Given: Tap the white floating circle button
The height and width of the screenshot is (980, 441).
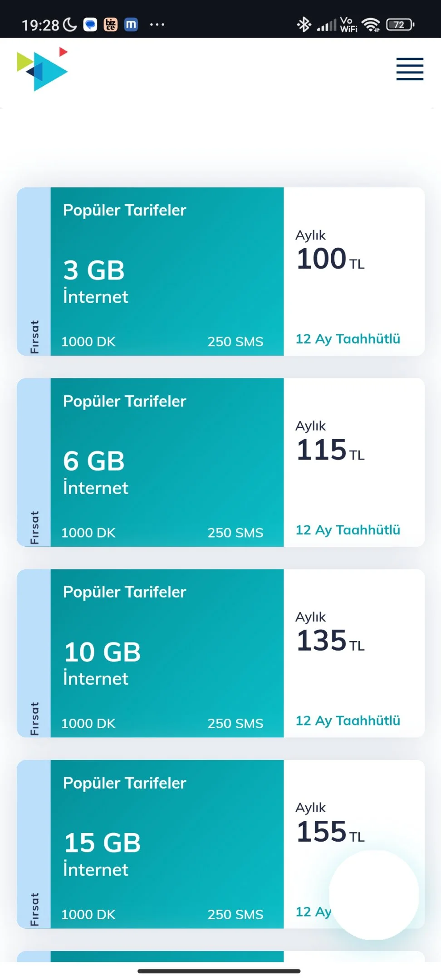Looking at the screenshot, I should click(x=374, y=895).
